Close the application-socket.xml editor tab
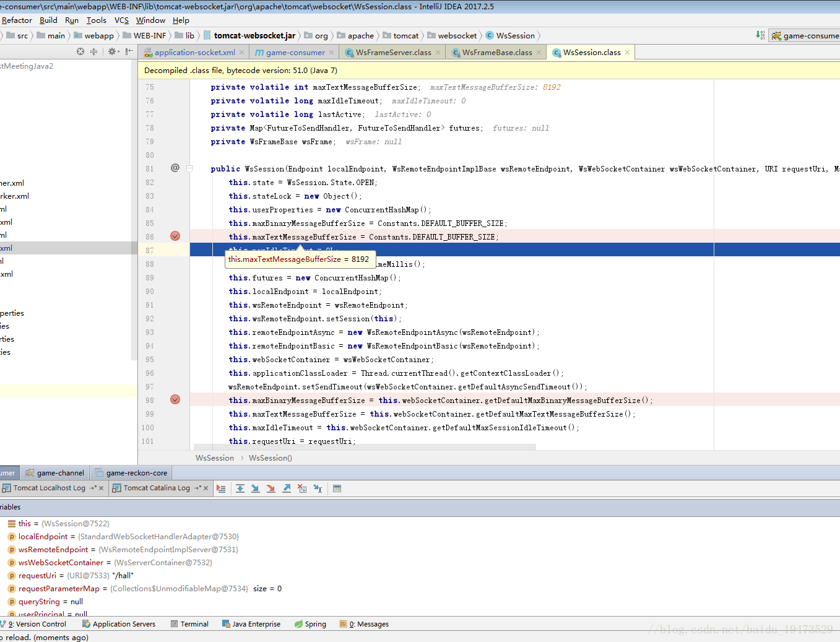 click(242, 53)
